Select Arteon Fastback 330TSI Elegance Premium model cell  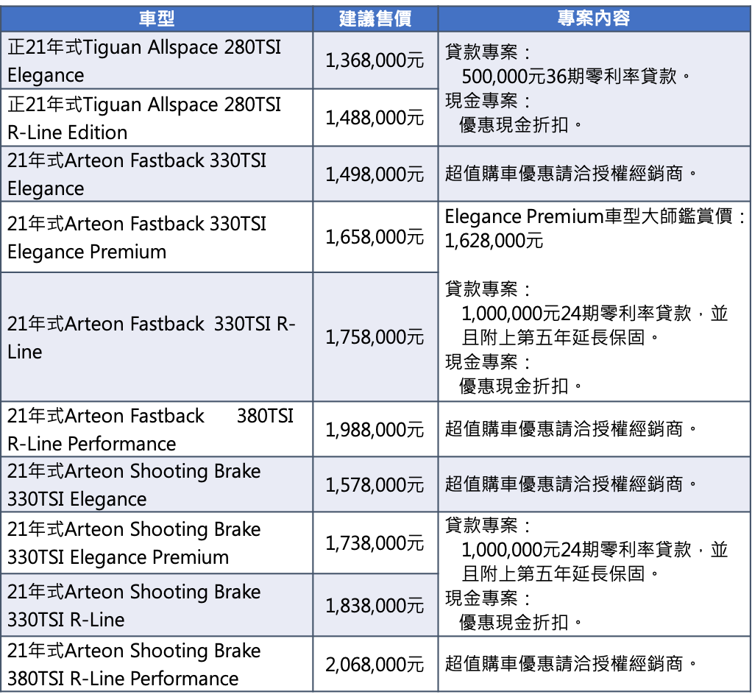point(157,237)
